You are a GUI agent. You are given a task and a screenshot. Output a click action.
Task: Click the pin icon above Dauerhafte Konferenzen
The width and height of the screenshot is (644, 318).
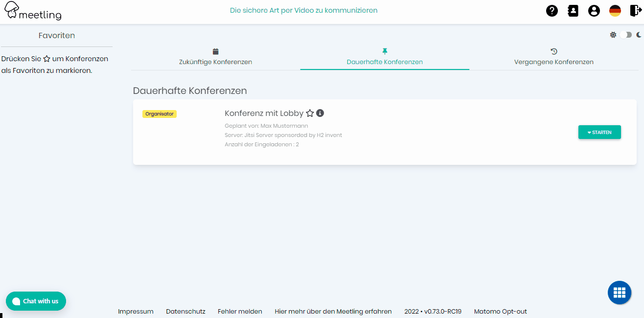coord(385,50)
